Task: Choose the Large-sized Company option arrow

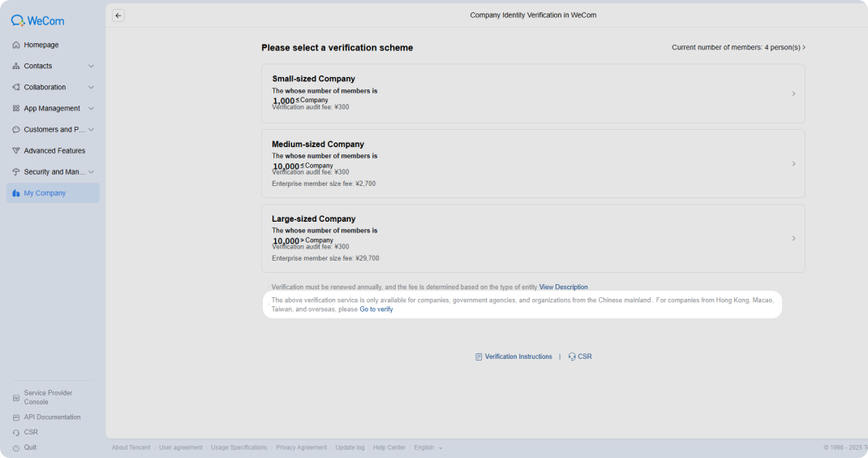Action: [793, 239]
